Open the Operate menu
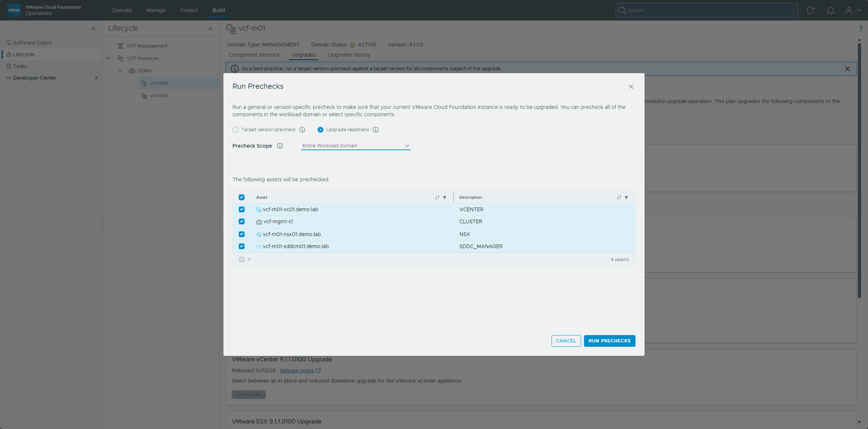868x429 pixels. tap(122, 10)
